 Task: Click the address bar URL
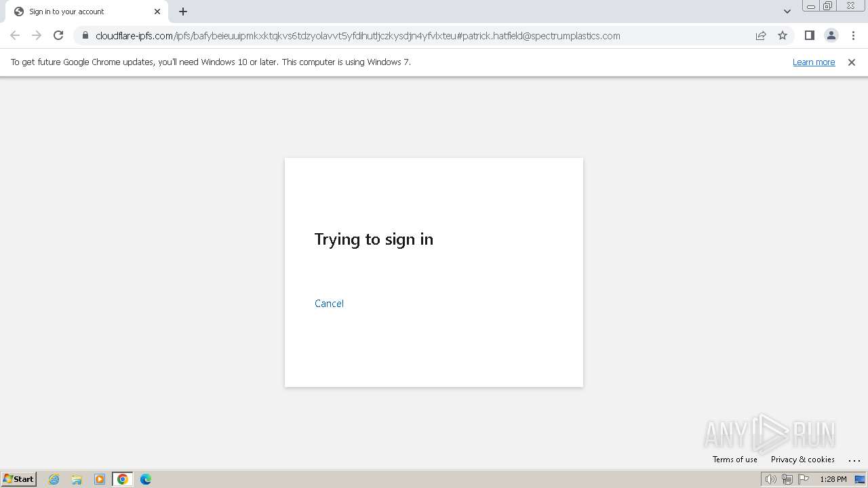[x=357, y=36]
